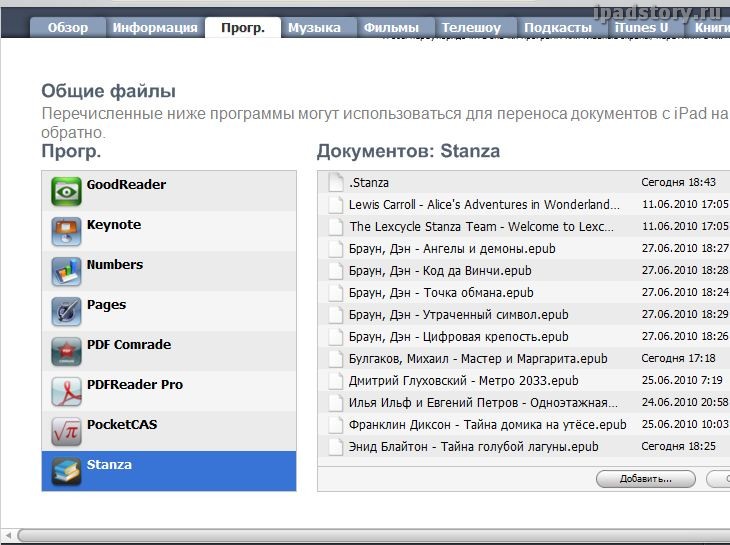Screen dimensions: 730x545
Task: Click file icon beside Энид Блайтон book
Action: [336, 447]
